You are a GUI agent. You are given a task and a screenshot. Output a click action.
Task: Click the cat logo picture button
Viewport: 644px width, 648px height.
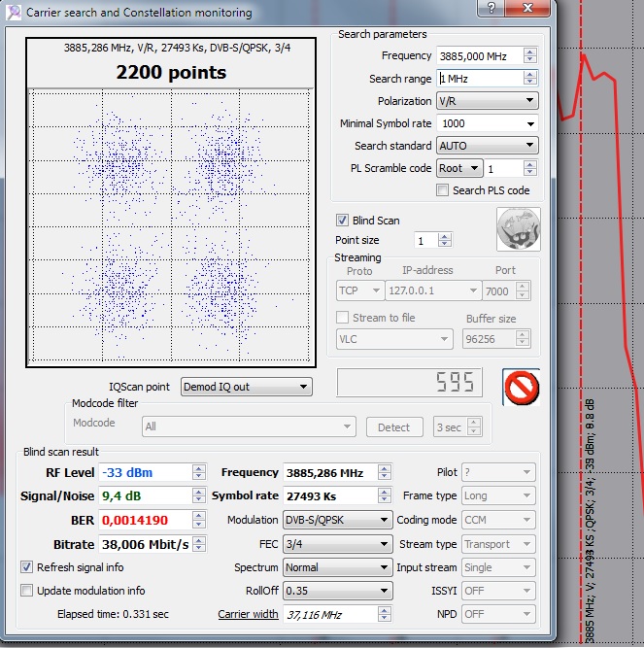click(x=519, y=229)
